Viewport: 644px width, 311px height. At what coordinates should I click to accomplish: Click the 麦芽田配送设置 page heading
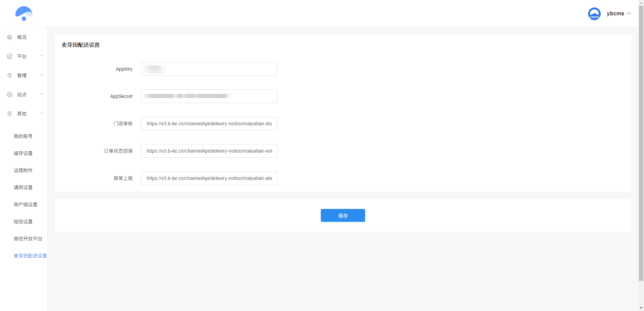(x=80, y=45)
